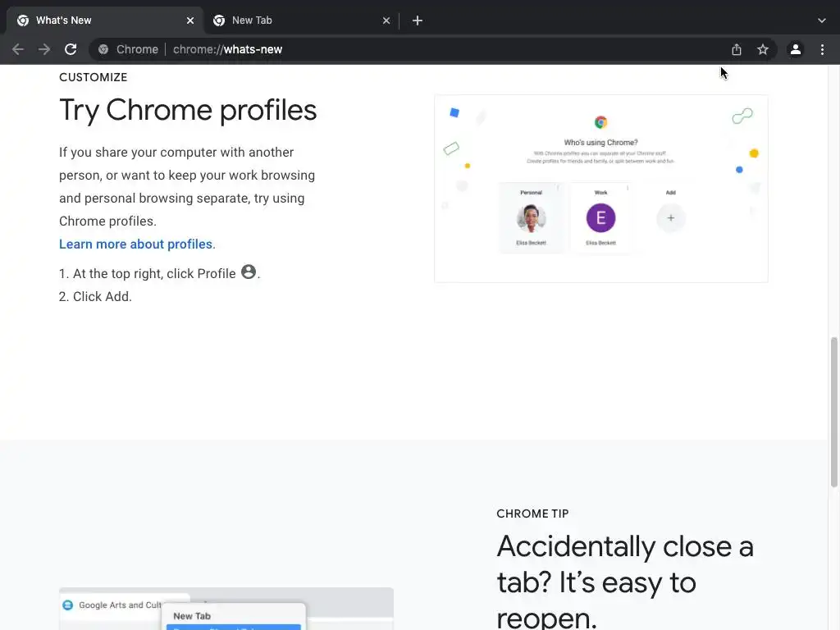Image resolution: width=840 pixels, height=630 pixels.
Task: Close the What's New tab
Action: click(190, 21)
